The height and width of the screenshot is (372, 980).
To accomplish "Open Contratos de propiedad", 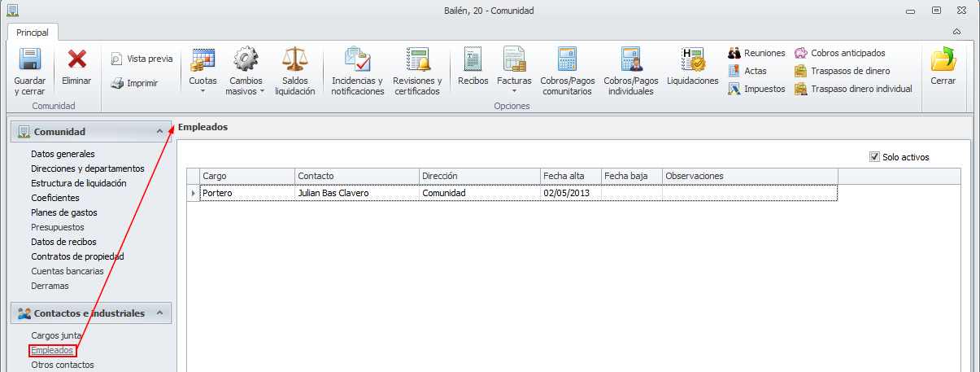I will tap(77, 256).
